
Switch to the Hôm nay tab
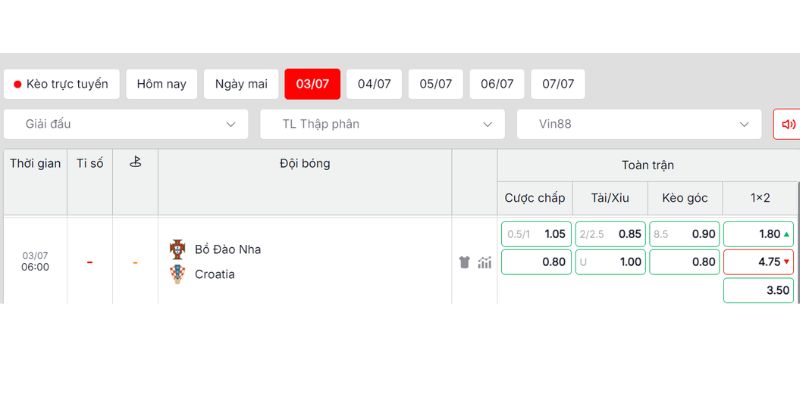tap(162, 84)
